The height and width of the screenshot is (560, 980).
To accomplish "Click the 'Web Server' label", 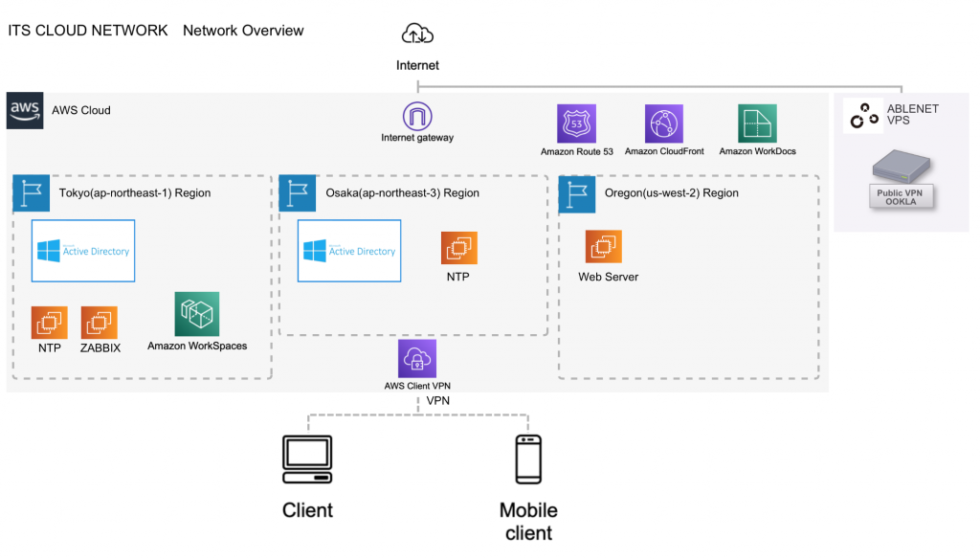I will 608,277.
